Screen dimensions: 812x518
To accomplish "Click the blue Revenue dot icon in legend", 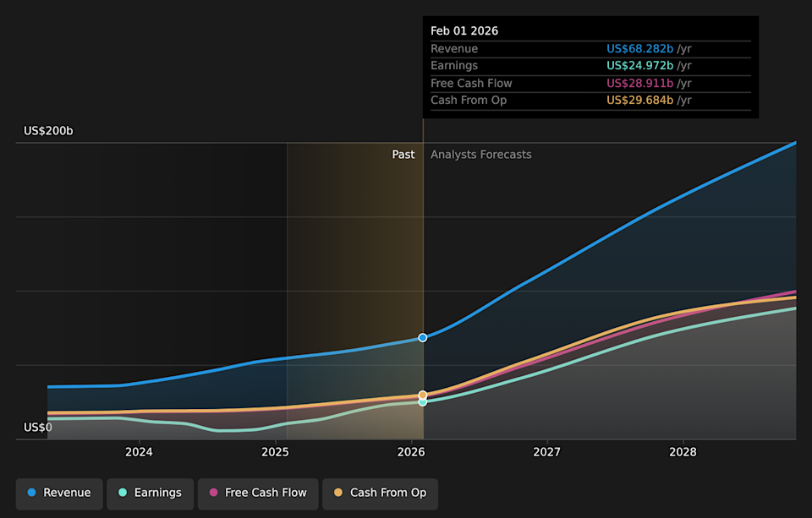I will pos(30,493).
